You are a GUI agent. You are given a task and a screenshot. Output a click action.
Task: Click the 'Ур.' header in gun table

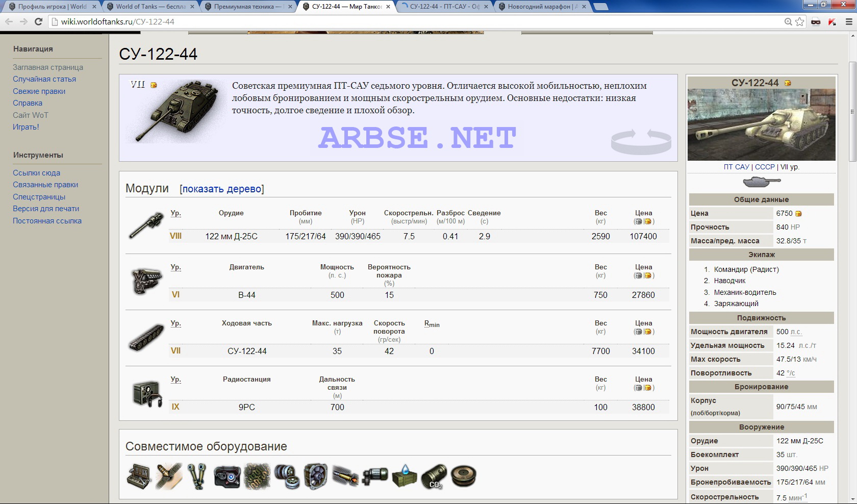[176, 213]
